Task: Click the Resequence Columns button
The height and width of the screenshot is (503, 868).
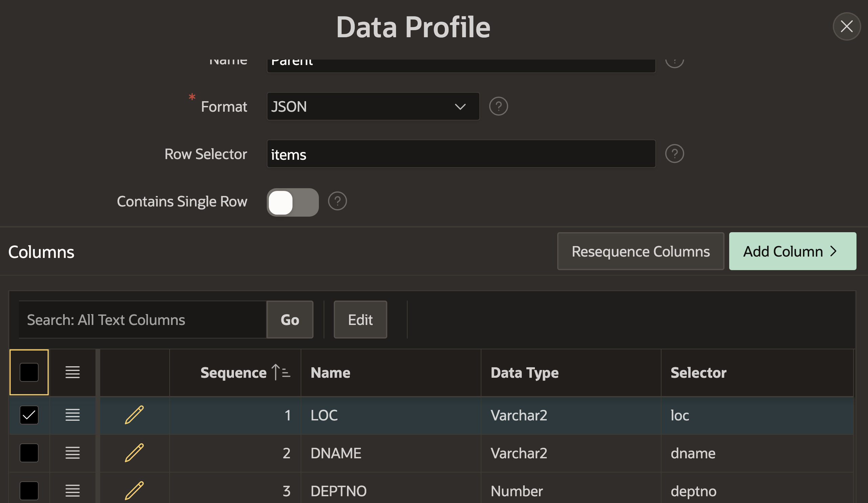Action: (x=640, y=251)
